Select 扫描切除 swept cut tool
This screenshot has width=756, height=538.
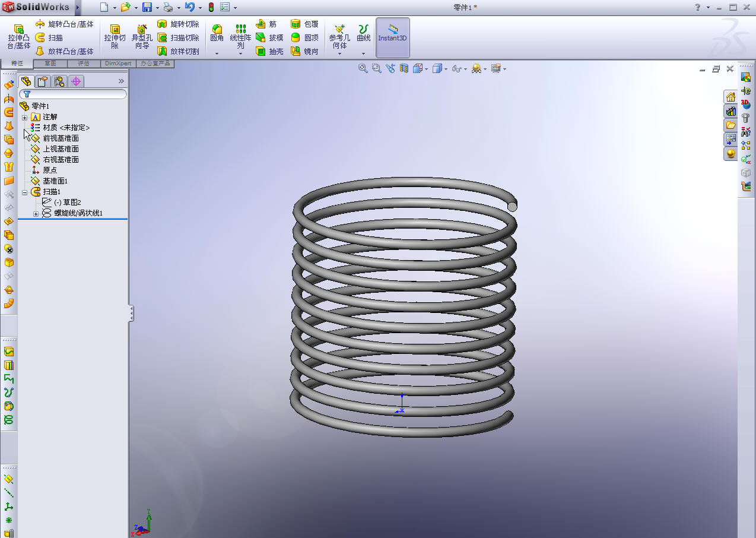click(178, 37)
